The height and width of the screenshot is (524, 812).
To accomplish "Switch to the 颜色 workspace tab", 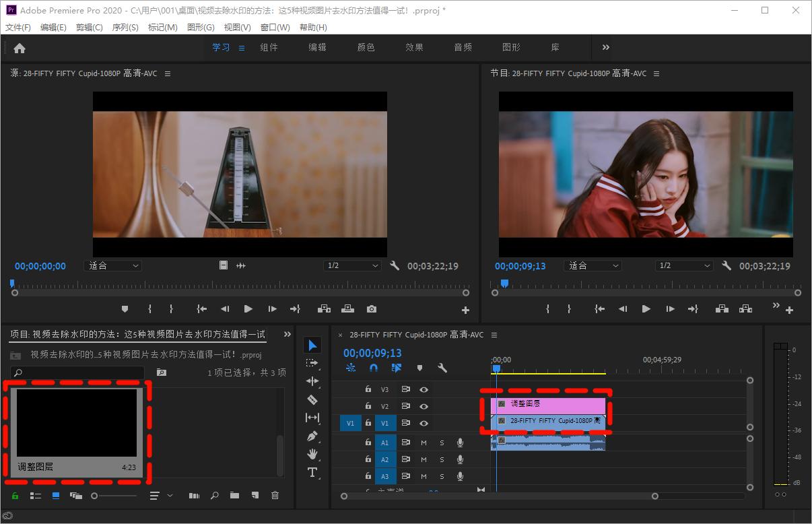I will [x=366, y=47].
